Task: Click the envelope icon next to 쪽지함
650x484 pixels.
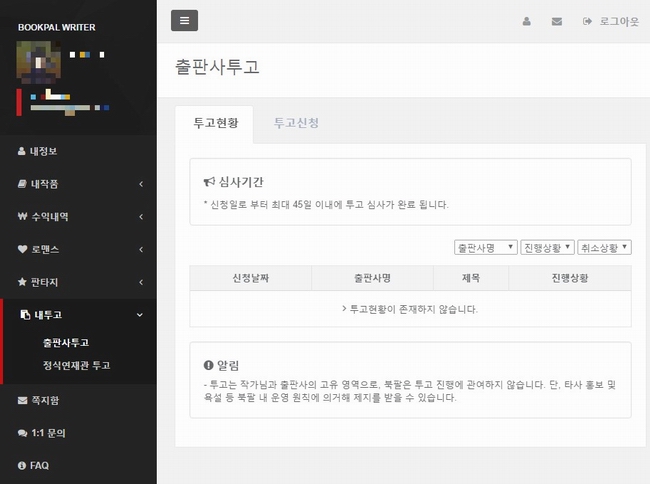Action: [22, 400]
